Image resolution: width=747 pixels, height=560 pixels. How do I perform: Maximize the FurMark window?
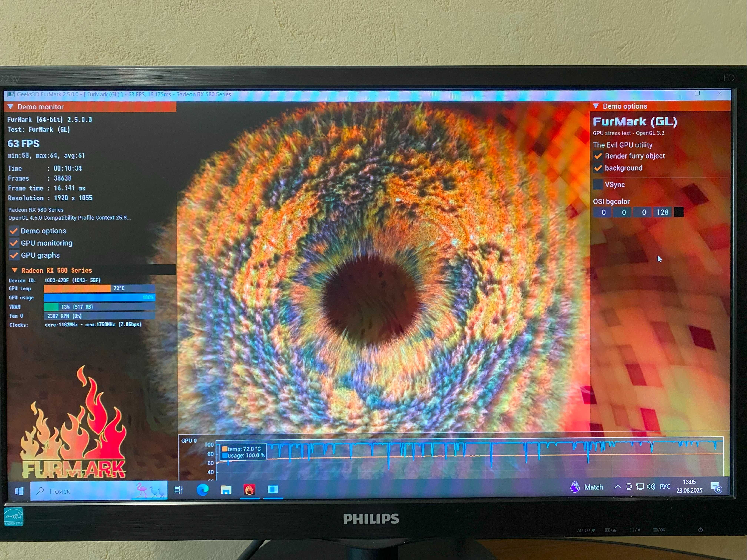pos(697,94)
